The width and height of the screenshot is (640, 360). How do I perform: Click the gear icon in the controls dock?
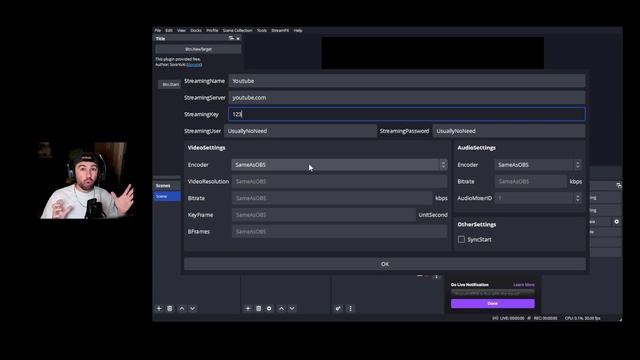(x=616, y=222)
